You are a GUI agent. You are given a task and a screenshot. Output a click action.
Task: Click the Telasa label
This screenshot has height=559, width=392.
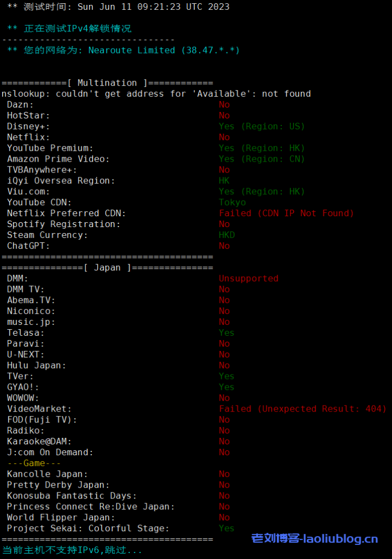26,332
